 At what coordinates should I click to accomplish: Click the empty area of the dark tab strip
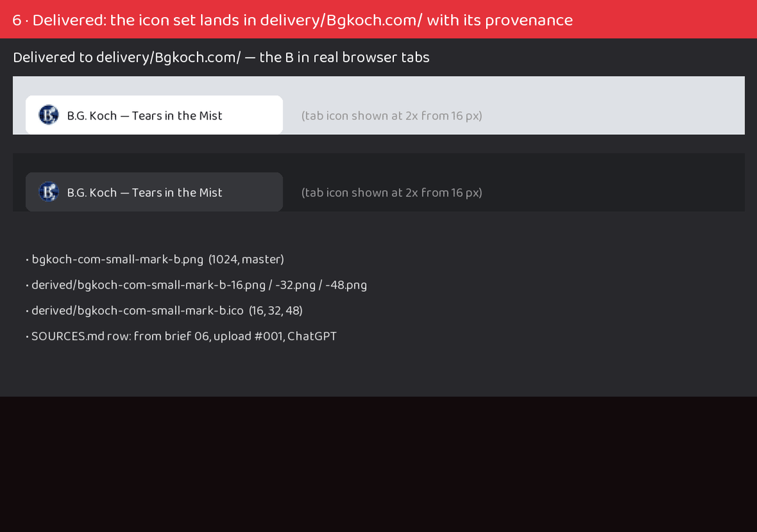(615, 182)
